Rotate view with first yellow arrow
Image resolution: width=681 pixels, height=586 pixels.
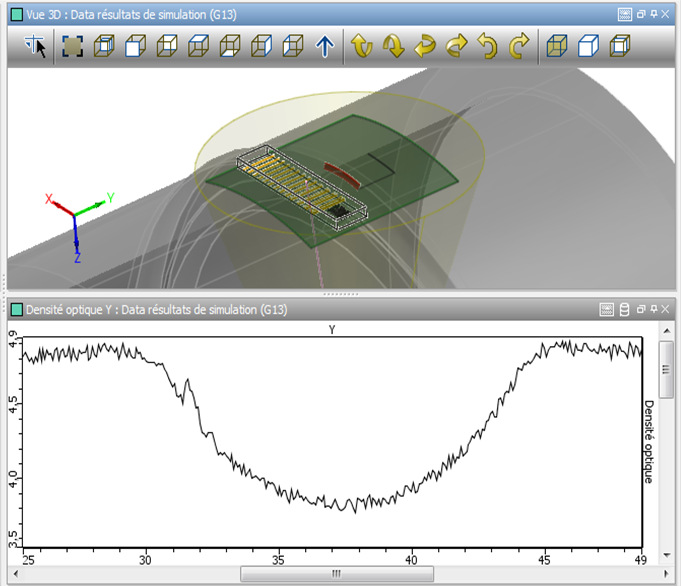click(361, 46)
